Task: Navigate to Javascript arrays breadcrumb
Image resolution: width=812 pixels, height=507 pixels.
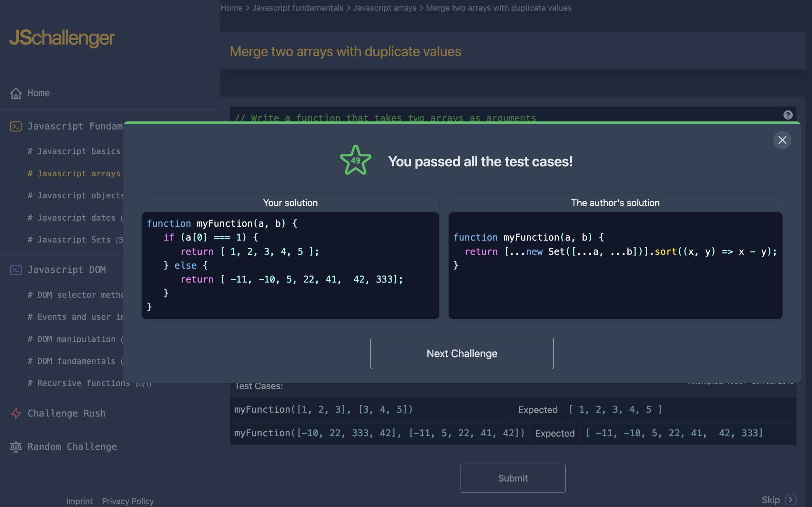Action: pos(385,8)
